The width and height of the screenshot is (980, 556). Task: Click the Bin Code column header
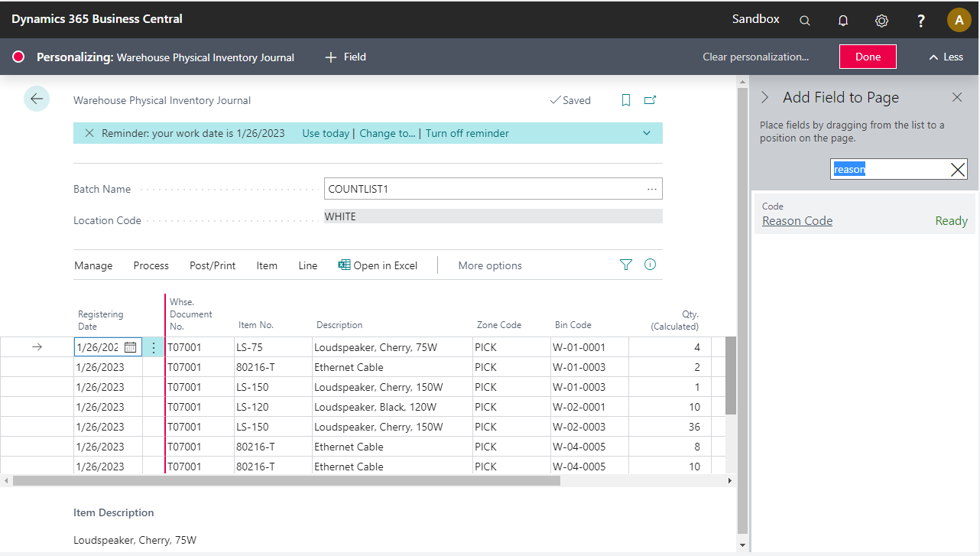point(573,325)
